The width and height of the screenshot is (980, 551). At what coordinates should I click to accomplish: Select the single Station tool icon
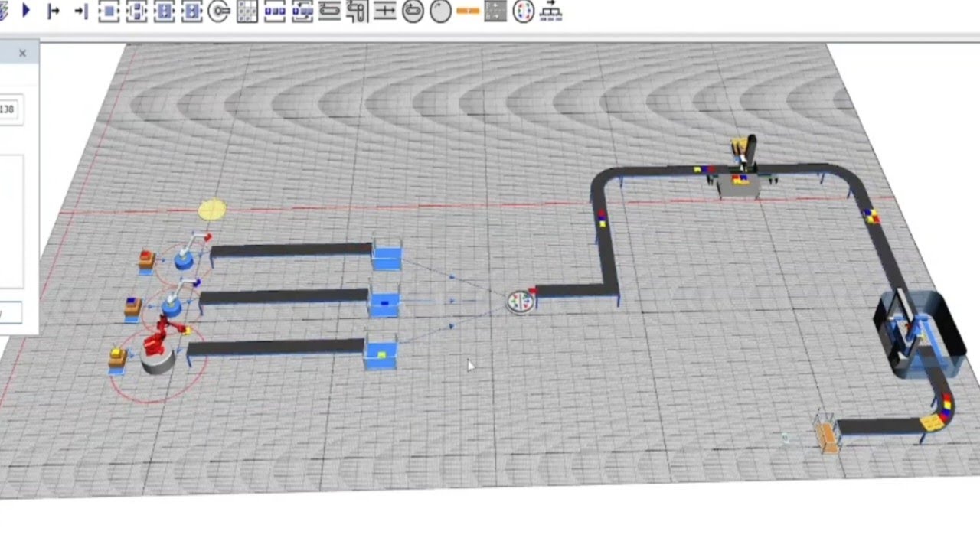(x=109, y=11)
